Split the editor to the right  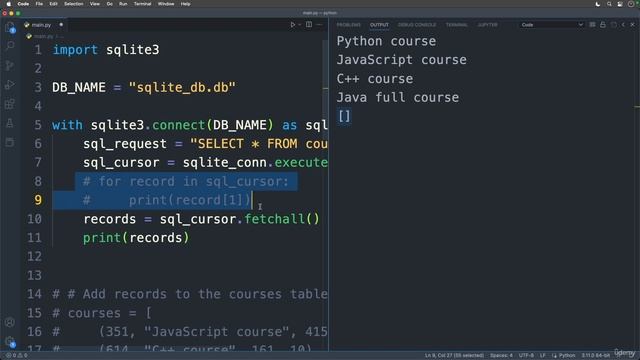point(309,25)
